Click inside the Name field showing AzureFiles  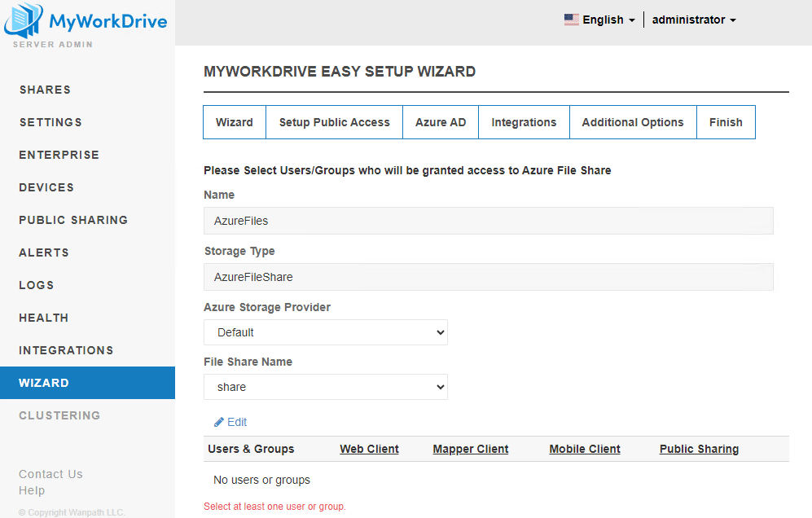[489, 221]
